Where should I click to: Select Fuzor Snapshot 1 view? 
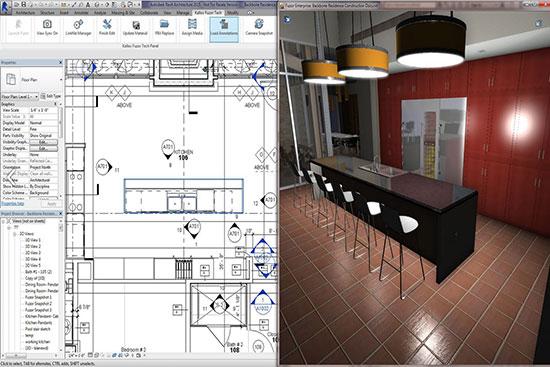tap(39, 297)
